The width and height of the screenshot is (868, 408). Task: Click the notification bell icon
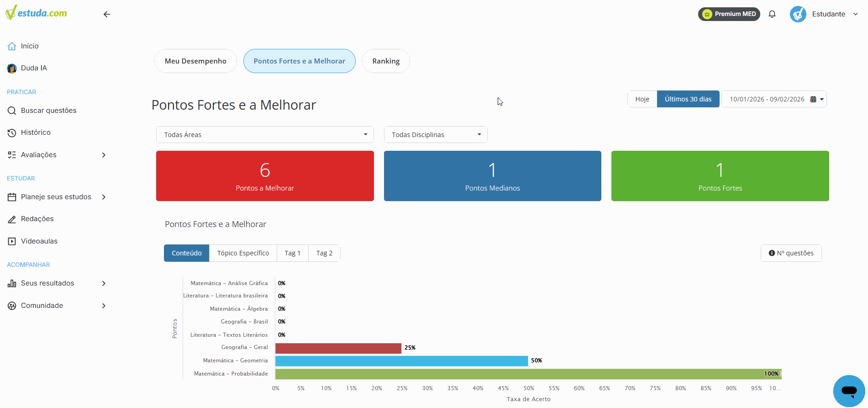click(772, 14)
